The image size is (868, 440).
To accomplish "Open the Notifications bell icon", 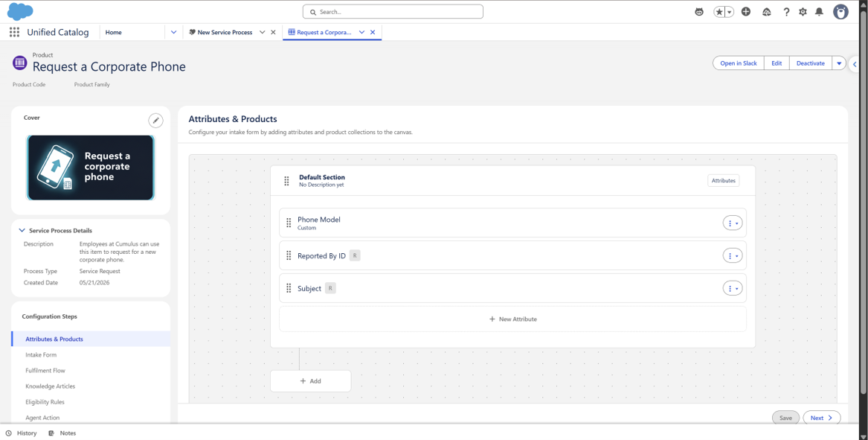I will coord(820,12).
